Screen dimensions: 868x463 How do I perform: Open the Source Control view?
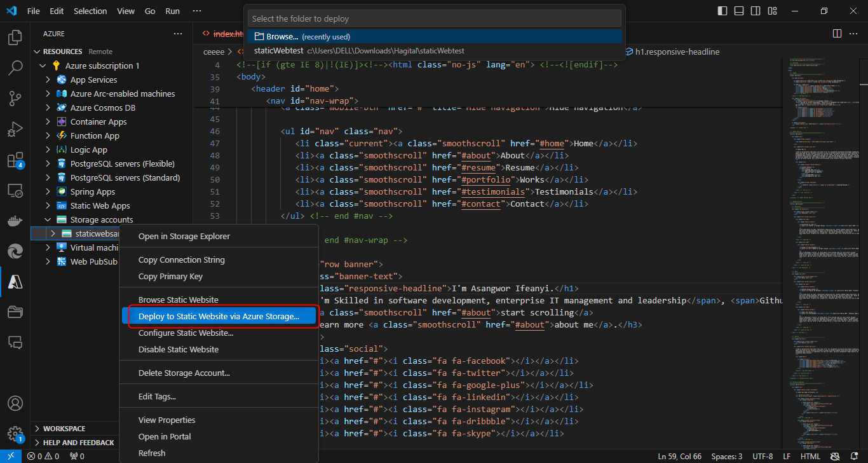tap(15, 99)
